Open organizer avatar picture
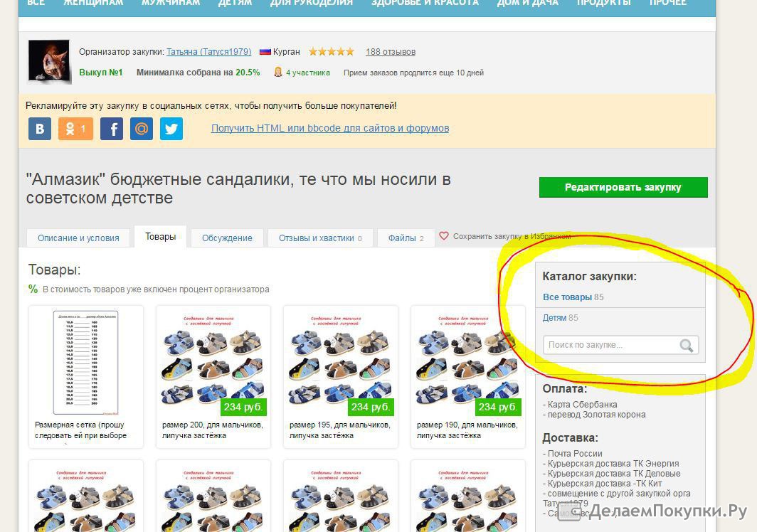Viewport: 757px width, 532px height. [x=49, y=61]
